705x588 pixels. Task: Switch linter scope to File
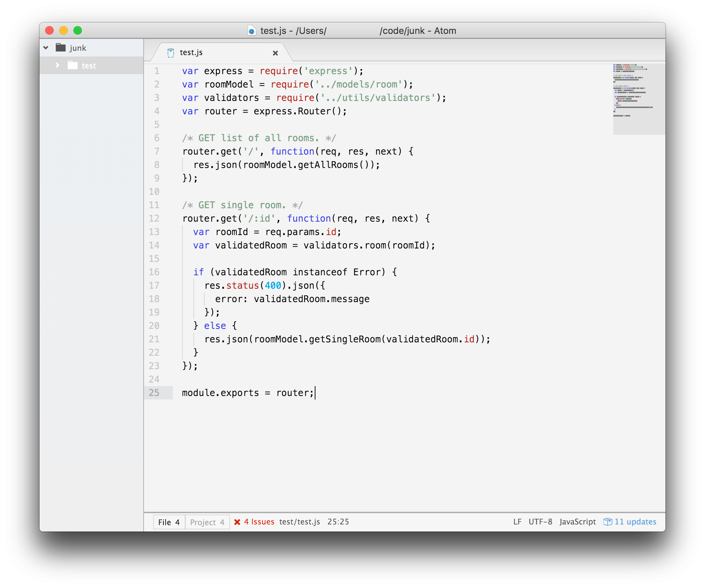point(169,522)
